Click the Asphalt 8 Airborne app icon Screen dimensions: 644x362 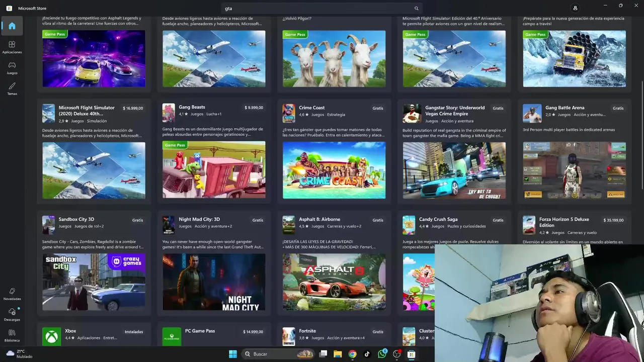point(289,225)
